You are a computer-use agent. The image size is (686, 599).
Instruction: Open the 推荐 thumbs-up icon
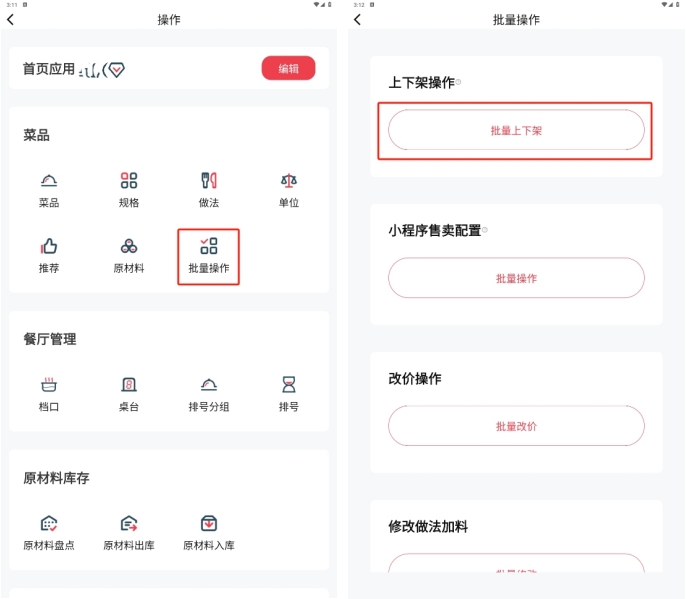[49, 247]
